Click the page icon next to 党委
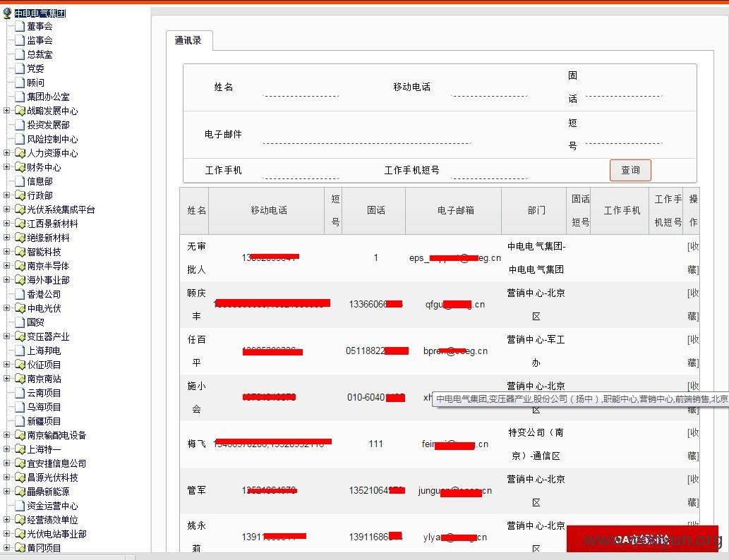 coord(20,68)
